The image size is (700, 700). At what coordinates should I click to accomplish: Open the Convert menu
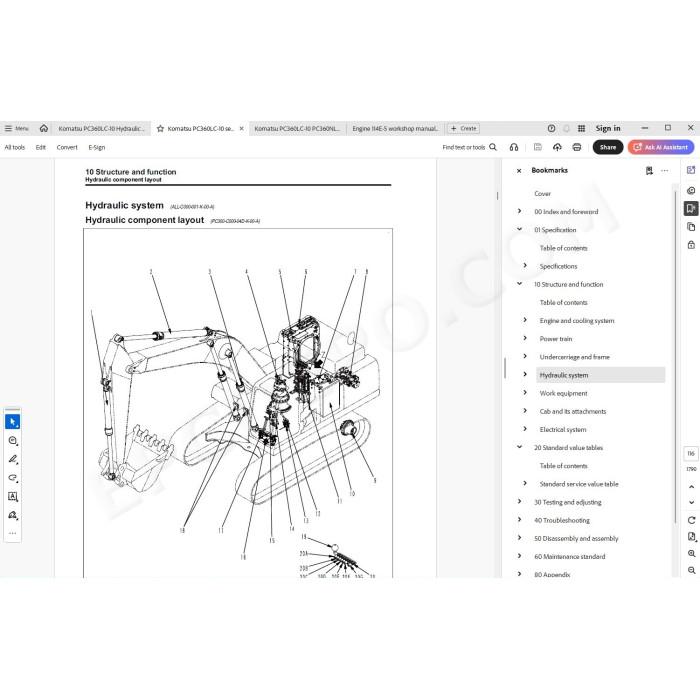(67, 147)
